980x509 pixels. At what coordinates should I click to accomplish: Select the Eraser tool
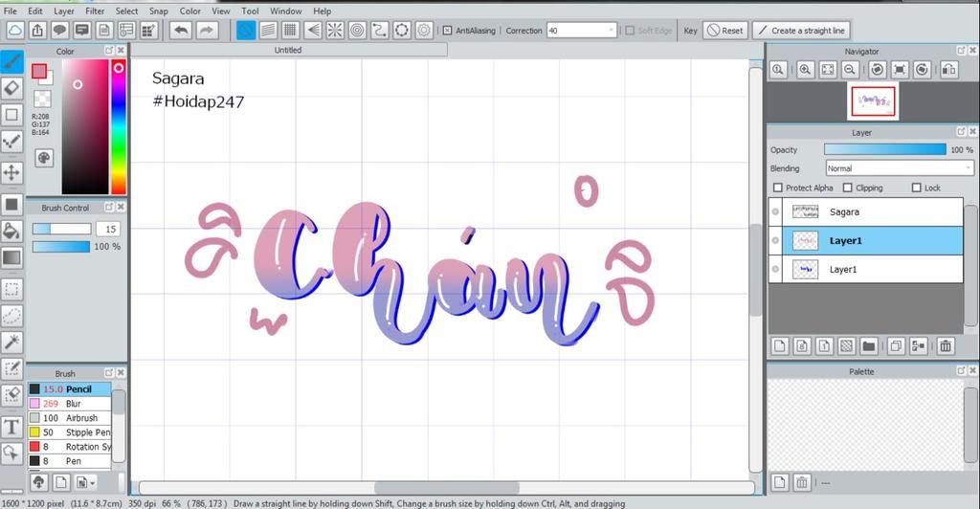[x=11, y=88]
